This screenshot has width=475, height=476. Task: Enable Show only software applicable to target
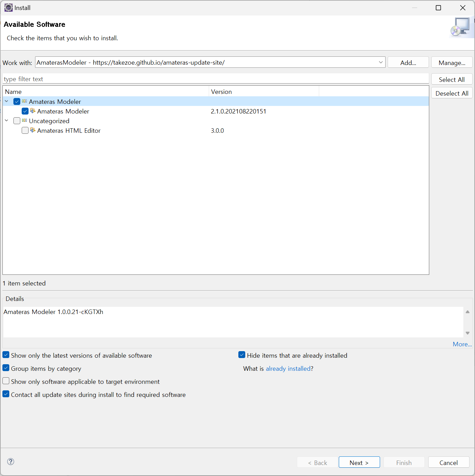[x=6, y=381]
